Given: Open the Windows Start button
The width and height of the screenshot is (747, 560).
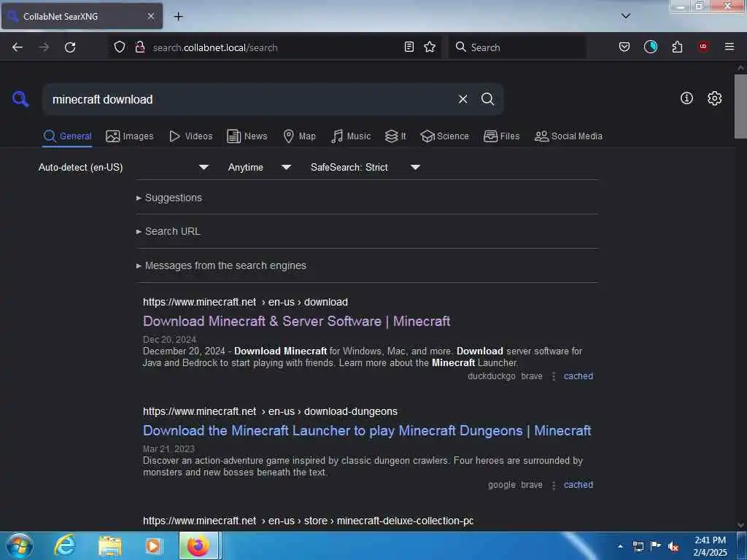Looking at the screenshot, I should (x=20, y=546).
